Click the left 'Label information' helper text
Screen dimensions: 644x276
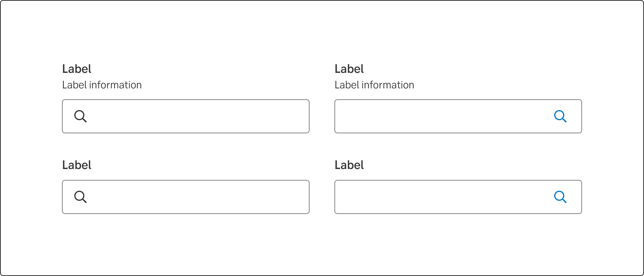point(102,85)
